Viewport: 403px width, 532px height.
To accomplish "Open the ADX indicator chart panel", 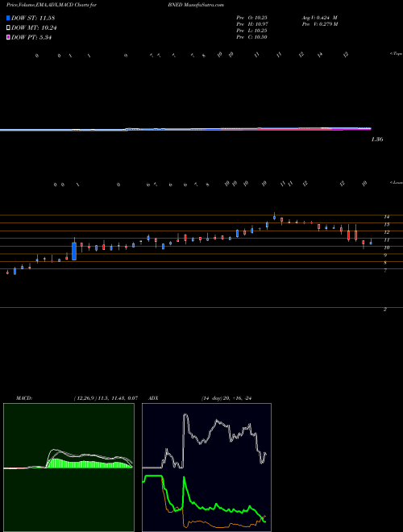I will [206, 468].
